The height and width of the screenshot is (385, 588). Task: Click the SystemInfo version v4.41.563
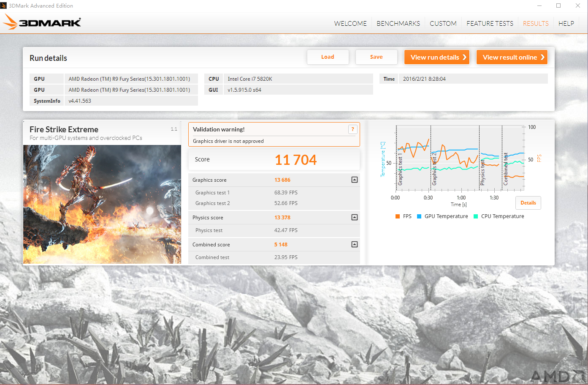[x=80, y=101]
